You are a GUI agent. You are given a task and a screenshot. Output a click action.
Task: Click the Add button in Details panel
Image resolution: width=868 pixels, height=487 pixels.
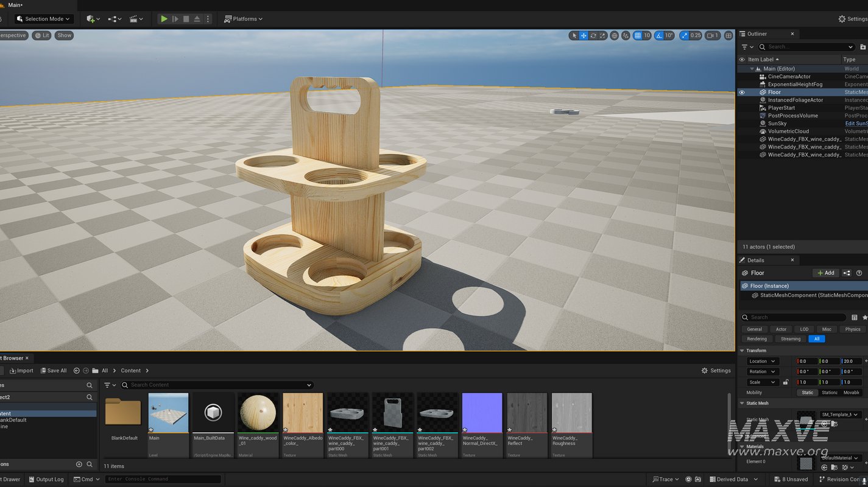(x=825, y=273)
